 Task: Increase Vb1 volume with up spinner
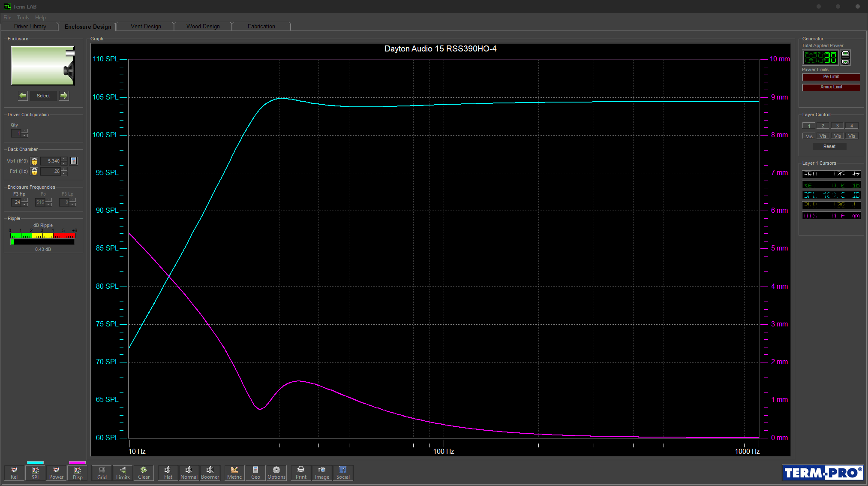tap(64, 159)
